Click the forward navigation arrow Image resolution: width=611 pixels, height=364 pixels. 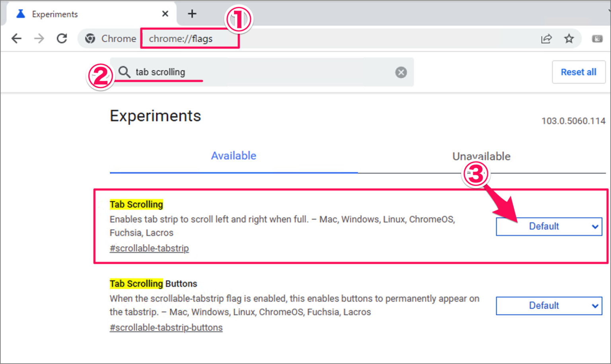39,38
